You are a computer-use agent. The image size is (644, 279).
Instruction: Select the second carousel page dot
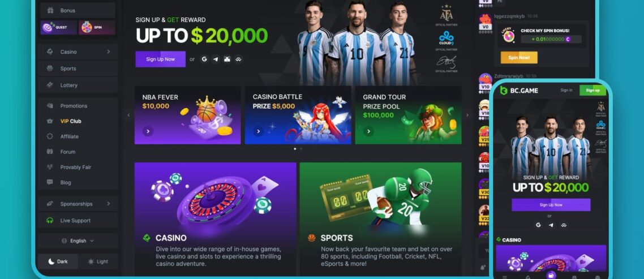301,149
